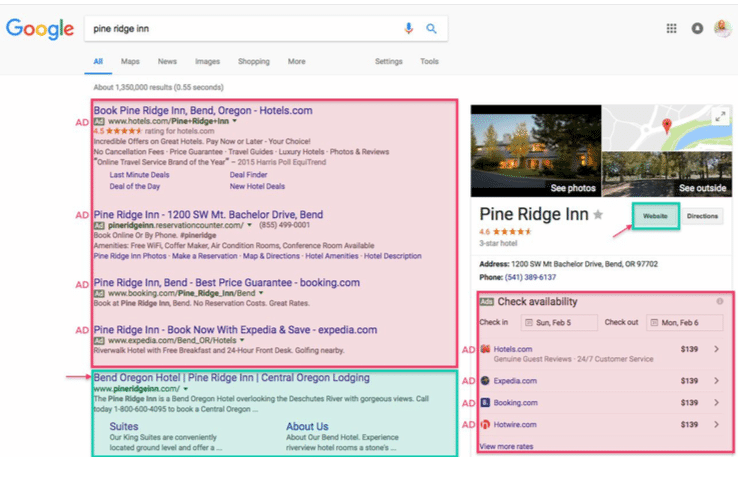
Task: Open the Hotels.com ad headline link
Action: 203,110
